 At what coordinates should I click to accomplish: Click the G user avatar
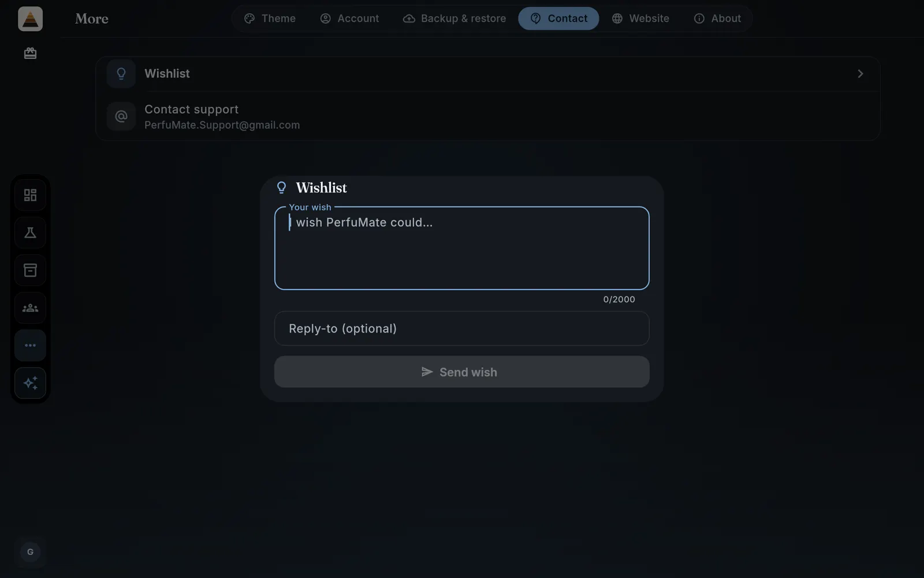click(30, 552)
